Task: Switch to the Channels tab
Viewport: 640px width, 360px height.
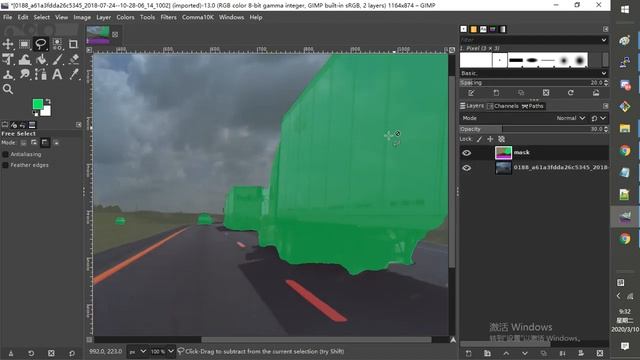Action: click(x=502, y=106)
